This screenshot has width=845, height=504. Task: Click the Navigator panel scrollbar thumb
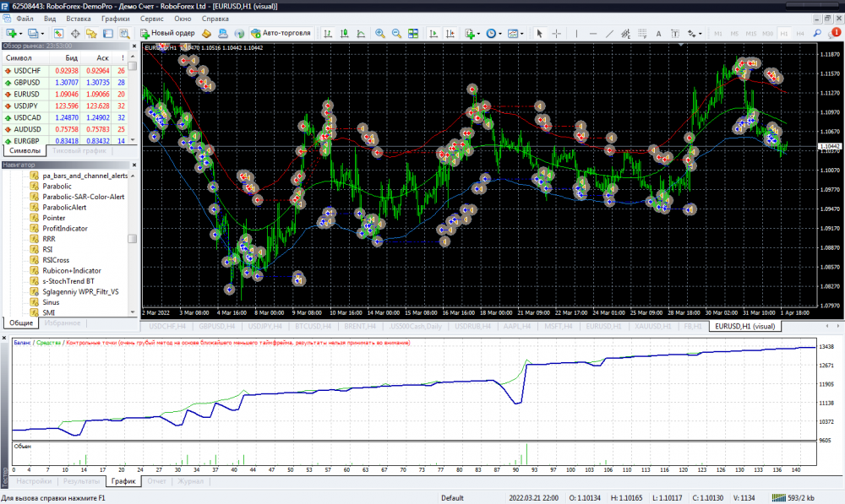point(132,239)
